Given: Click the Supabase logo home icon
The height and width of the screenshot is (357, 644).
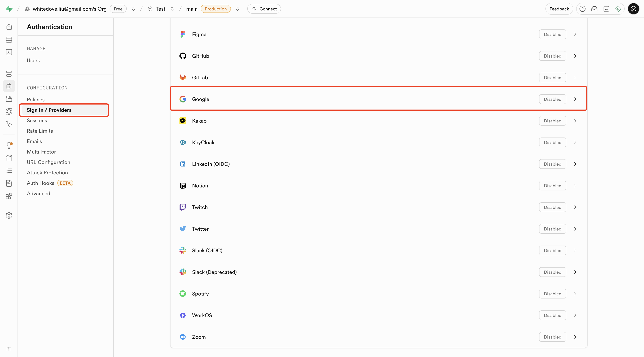Looking at the screenshot, I should point(9,9).
